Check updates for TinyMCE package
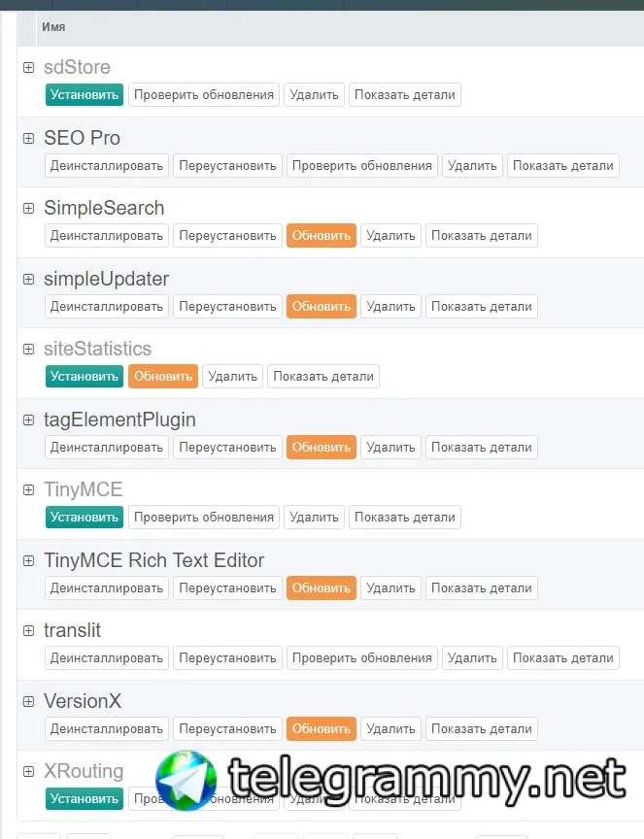 [x=204, y=517]
